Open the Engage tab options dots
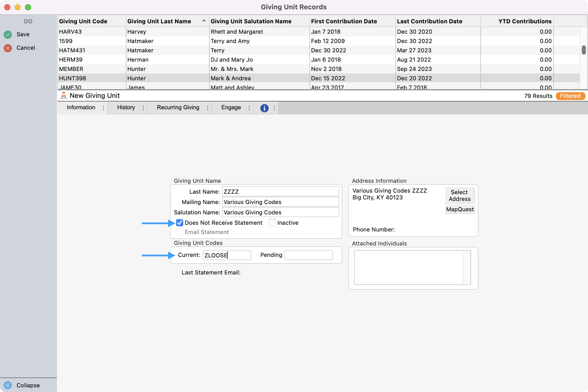Screen dimensions: 588x392 coord(249,108)
